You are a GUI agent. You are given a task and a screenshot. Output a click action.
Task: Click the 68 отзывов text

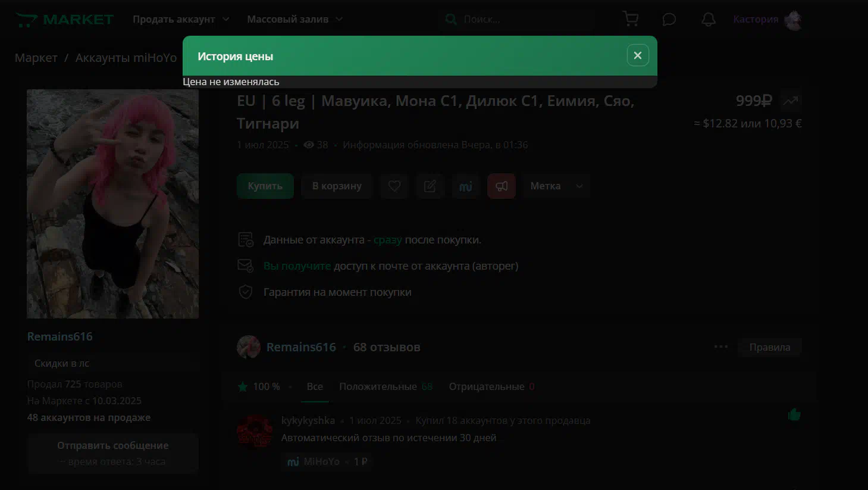[387, 347]
